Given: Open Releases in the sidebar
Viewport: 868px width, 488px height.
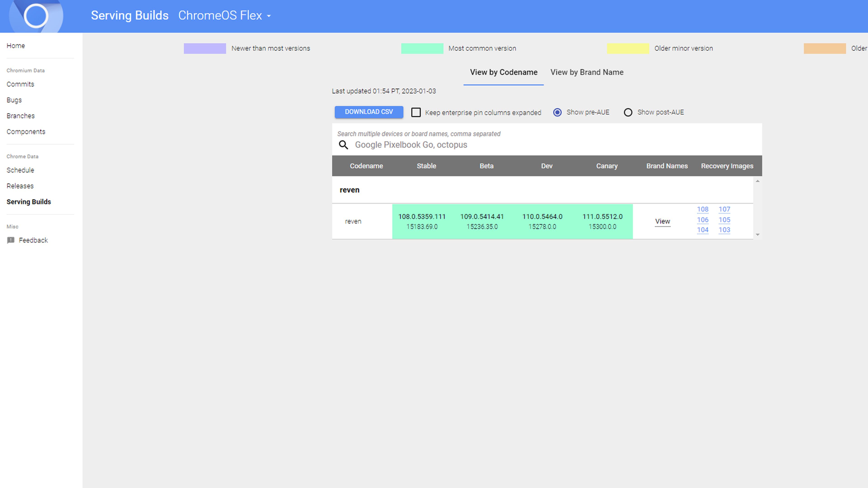Looking at the screenshot, I should point(20,186).
